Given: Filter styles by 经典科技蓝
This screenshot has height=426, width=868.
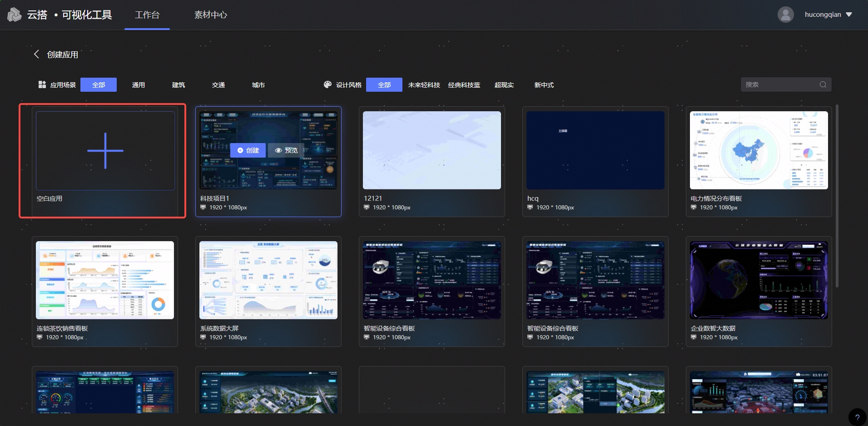Looking at the screenshot, I should pos(464,85).
